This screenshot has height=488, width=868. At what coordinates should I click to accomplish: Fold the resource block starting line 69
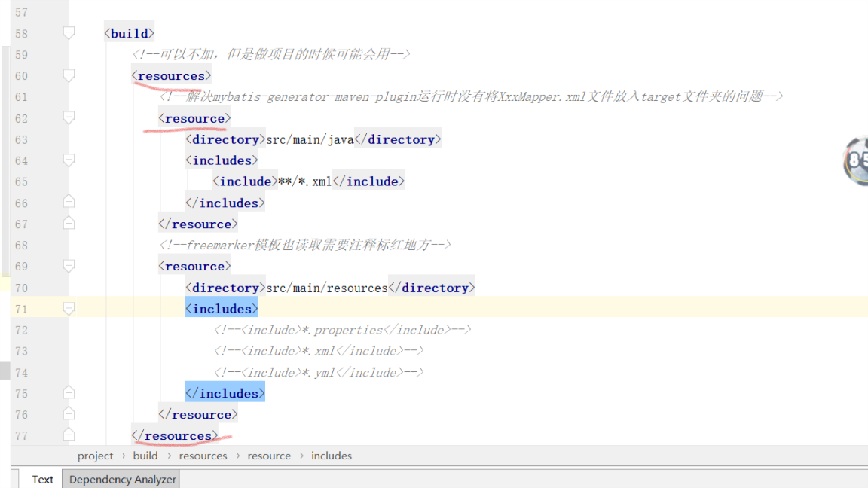(69, 266)
